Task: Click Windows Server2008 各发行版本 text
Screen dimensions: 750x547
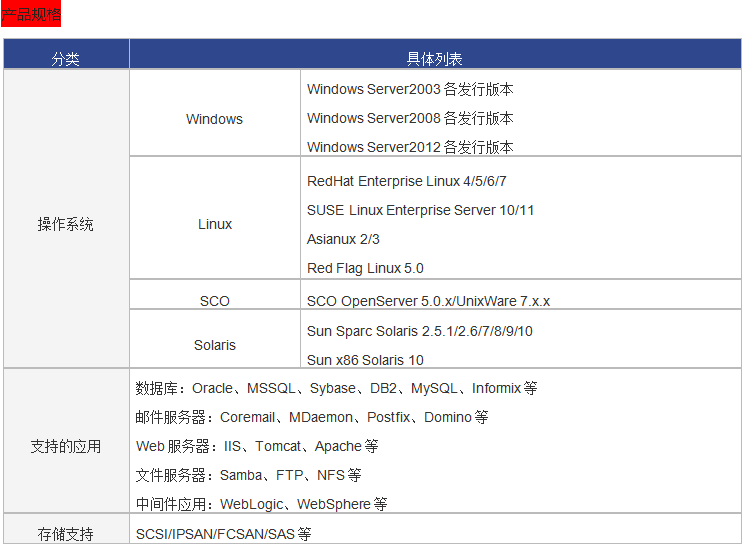Action: (x=410, y=118)
